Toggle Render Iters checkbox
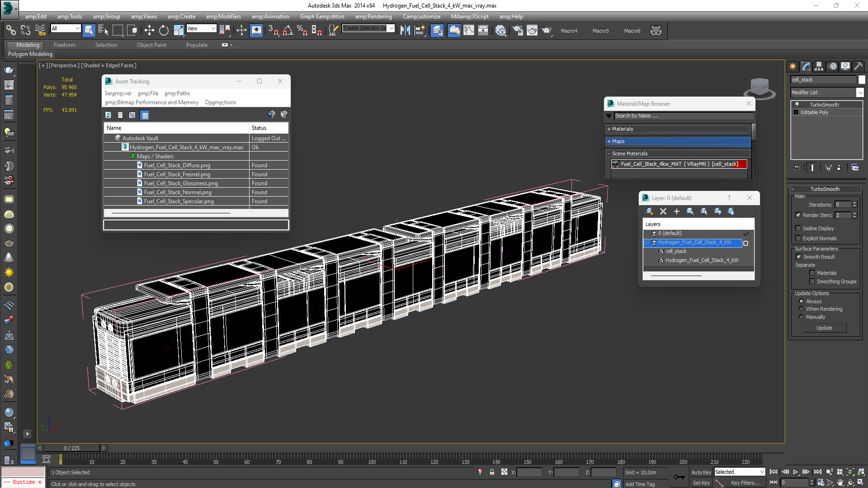868x488 pixels. click(x=798, y=215)
